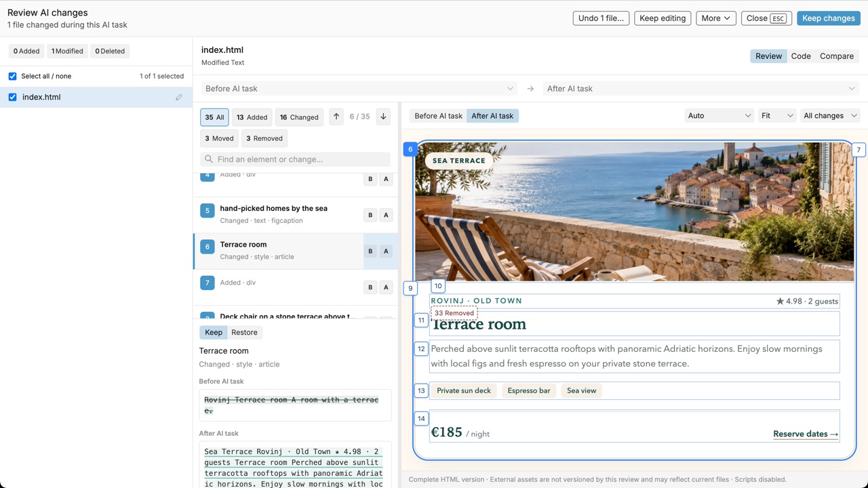Open the More dropdown menu
Viewport: 868px width, 488px height.
[716, 18]
